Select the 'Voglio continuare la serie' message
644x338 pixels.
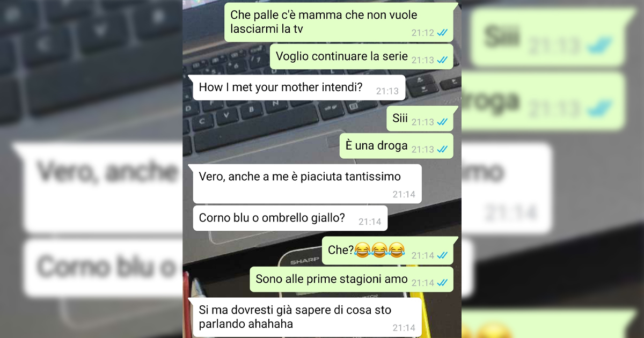click(x=361, y=57)
